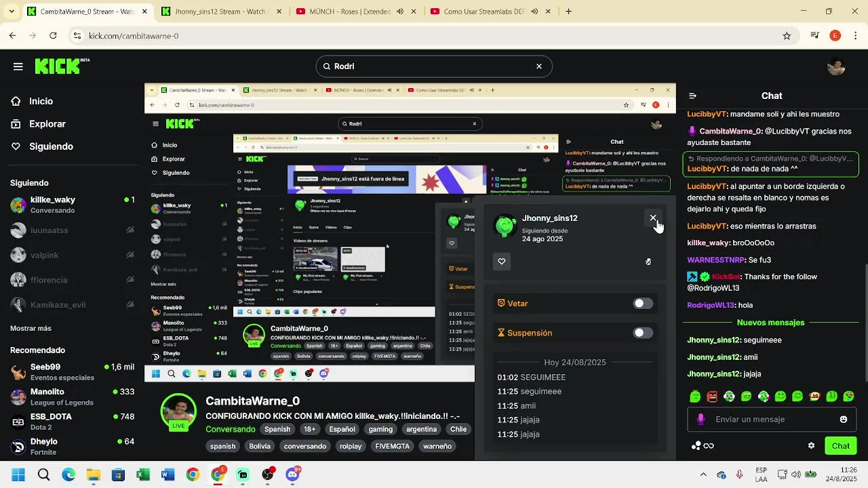The height and width of the screenshot is (488, 868).
Task: Open chat settings gear
Action: coord(811,446)
